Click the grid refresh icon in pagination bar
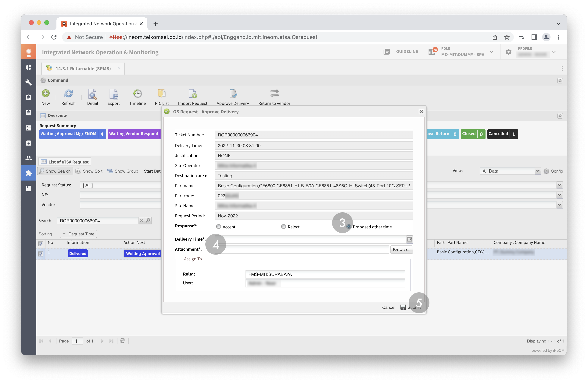This screenshot has height=383, width=588. pos(122,341)
